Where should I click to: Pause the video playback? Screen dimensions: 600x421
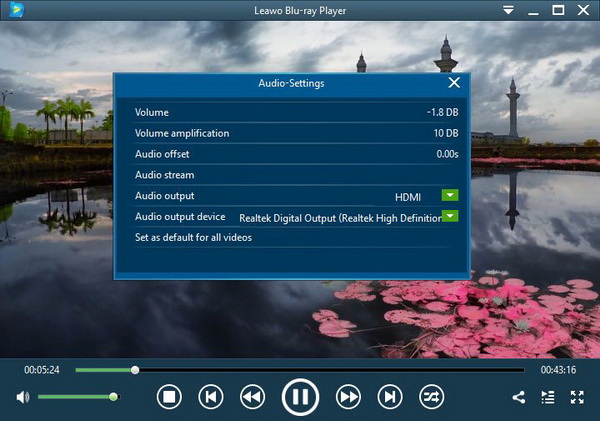pyautogui.click(x=299, y=397)
